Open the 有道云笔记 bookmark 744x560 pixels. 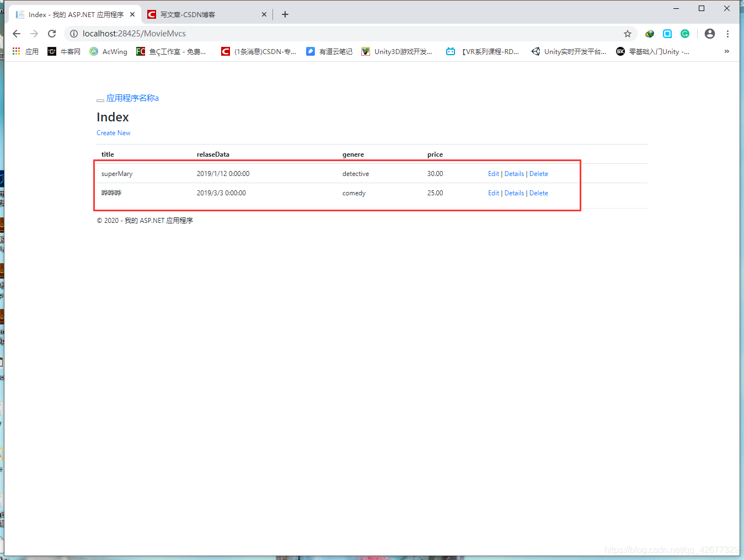[329, 51]
